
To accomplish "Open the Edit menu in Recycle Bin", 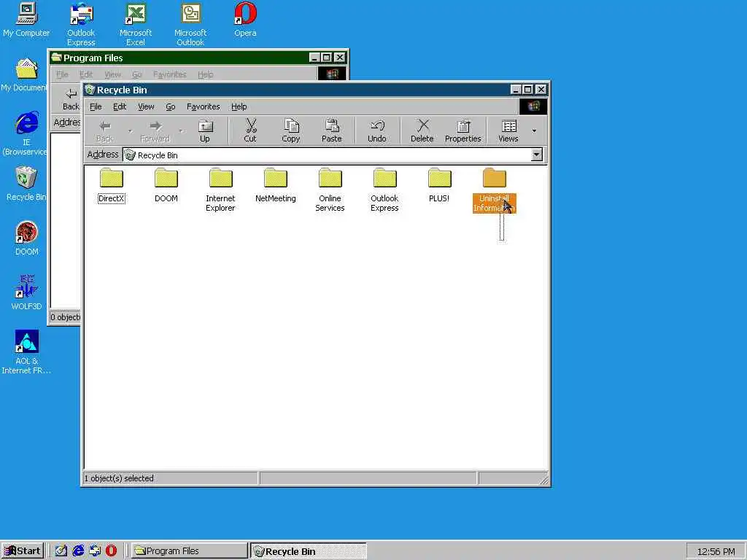I will click(120, 106).
